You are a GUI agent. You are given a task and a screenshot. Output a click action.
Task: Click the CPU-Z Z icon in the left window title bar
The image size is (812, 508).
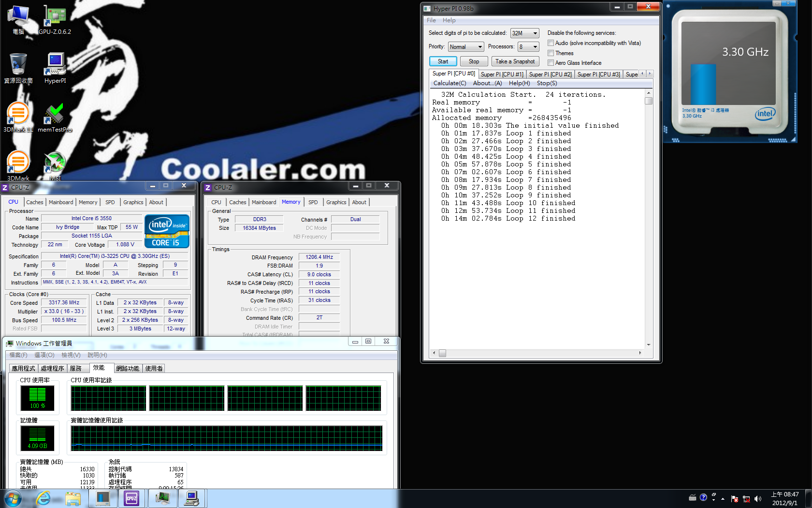point(5,187)
